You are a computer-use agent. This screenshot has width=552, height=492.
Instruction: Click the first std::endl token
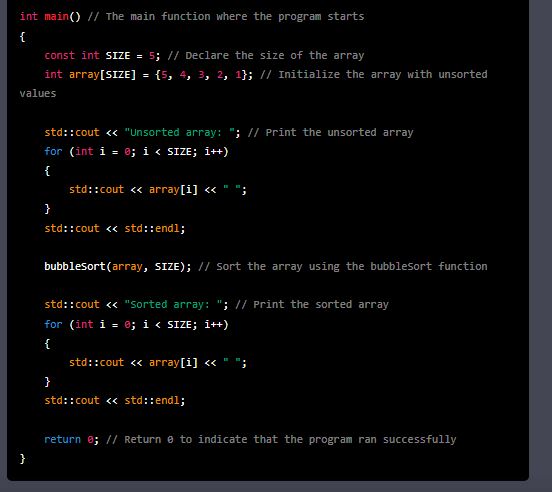point(152,228)
